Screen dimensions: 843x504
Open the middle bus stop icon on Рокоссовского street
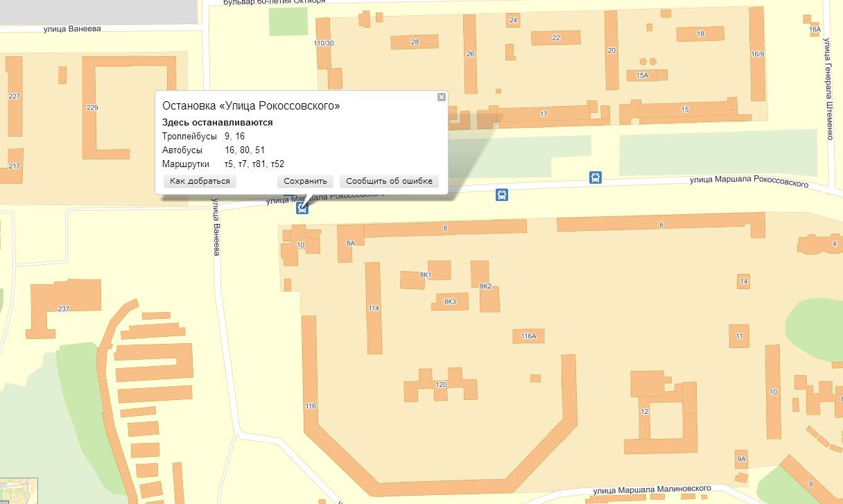502,195
